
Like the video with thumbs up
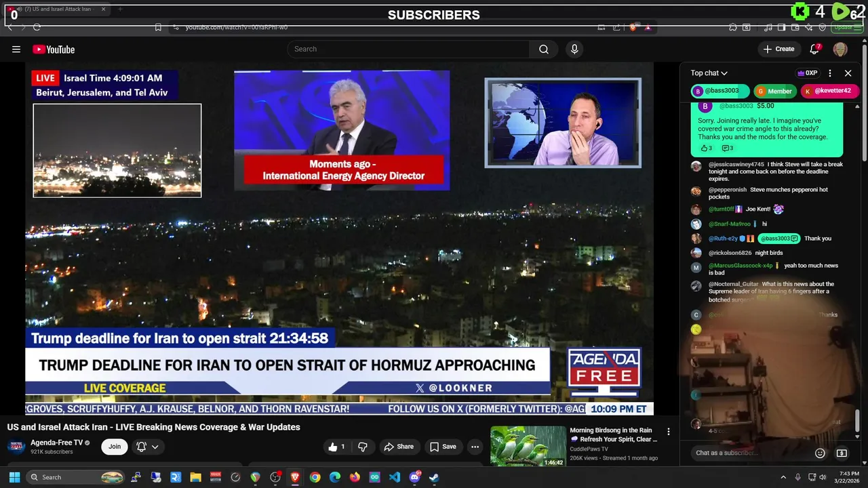pos(336,447)
